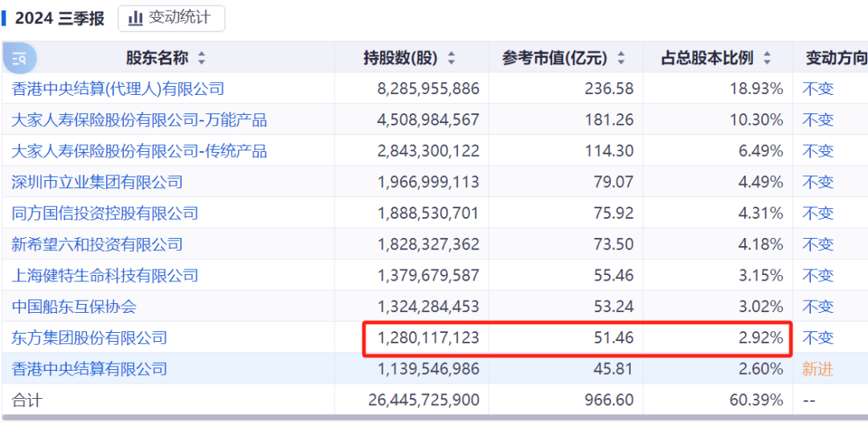
Task: Open 大家人寿保险股份有限公司-万能产品 link
Action: [x=139, y=120]
